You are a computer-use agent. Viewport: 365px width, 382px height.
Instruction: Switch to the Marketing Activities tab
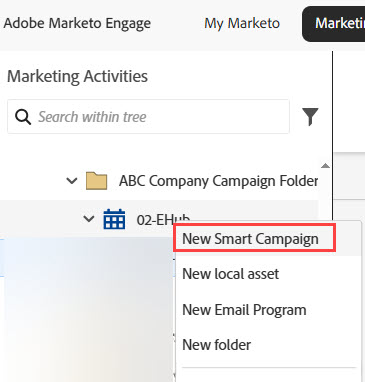click(334, 24)
